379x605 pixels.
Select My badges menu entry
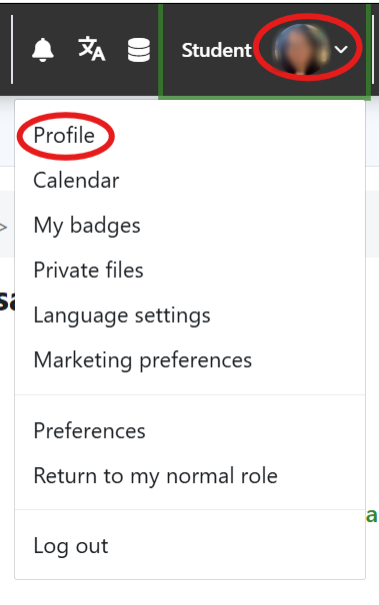(87, 226)
